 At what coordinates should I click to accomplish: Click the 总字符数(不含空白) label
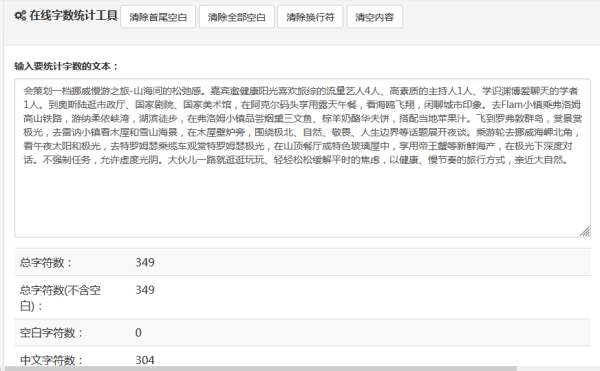(x=60, y=298)
